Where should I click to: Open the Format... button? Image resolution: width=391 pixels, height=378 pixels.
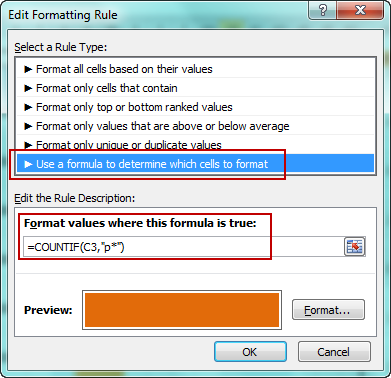coord(328,310)
